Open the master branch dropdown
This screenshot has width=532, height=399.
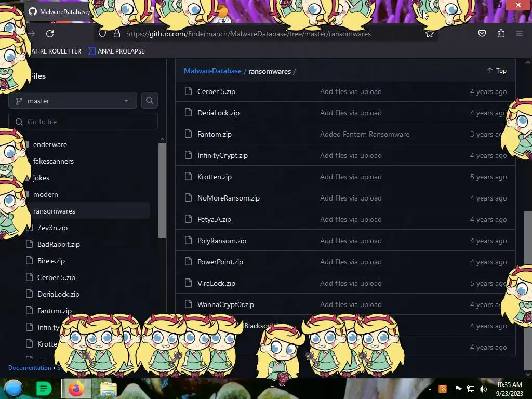(x=73, y=100)
